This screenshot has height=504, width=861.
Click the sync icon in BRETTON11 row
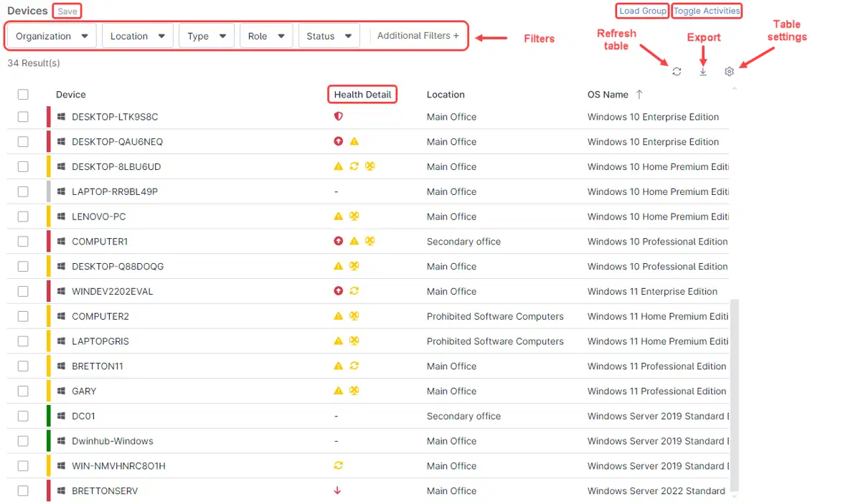(x=354, y=366)
